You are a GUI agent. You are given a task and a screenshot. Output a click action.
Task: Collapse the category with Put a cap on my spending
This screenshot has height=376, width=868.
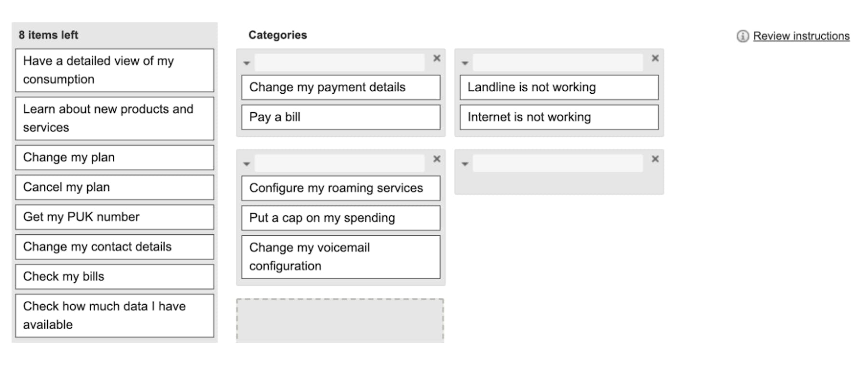pos(246,164)
